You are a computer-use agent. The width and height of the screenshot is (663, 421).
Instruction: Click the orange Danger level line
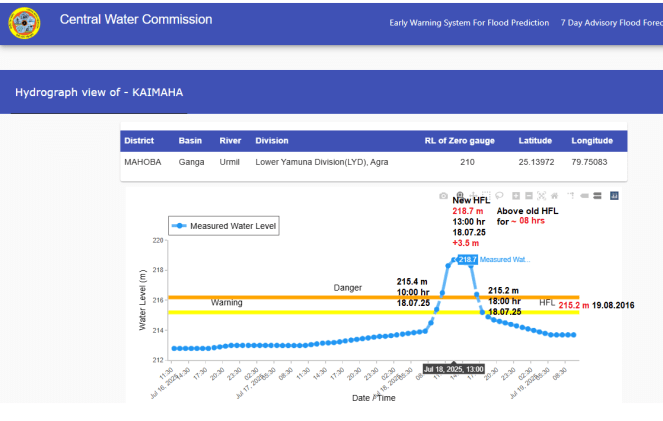click(300, 297)
